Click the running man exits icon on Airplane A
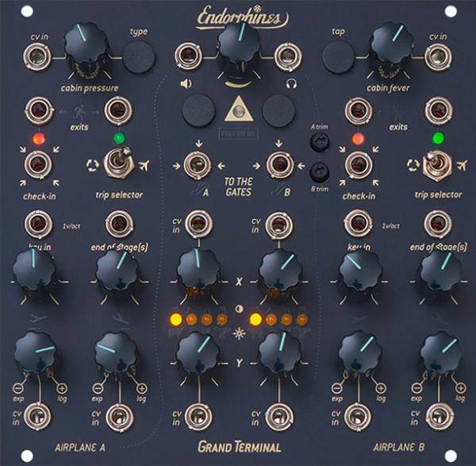Viewport: 476px width, 466px height. pyautogui.click(x=79, y=112)
